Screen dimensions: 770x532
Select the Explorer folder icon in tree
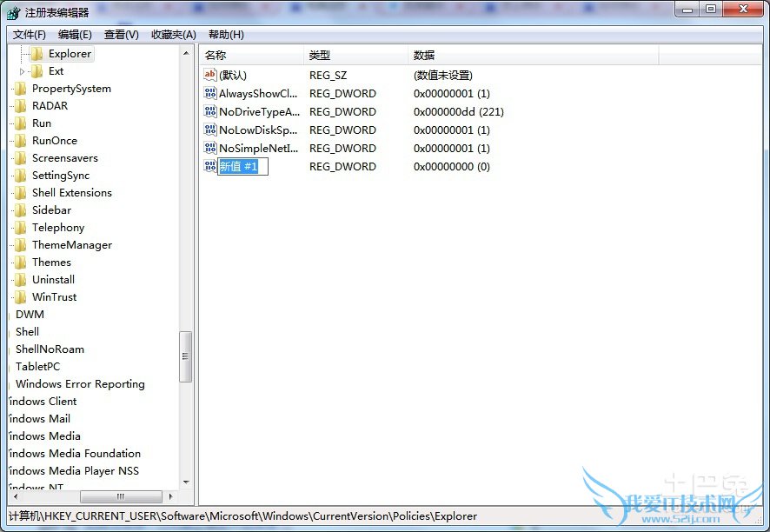click(37, 54)
